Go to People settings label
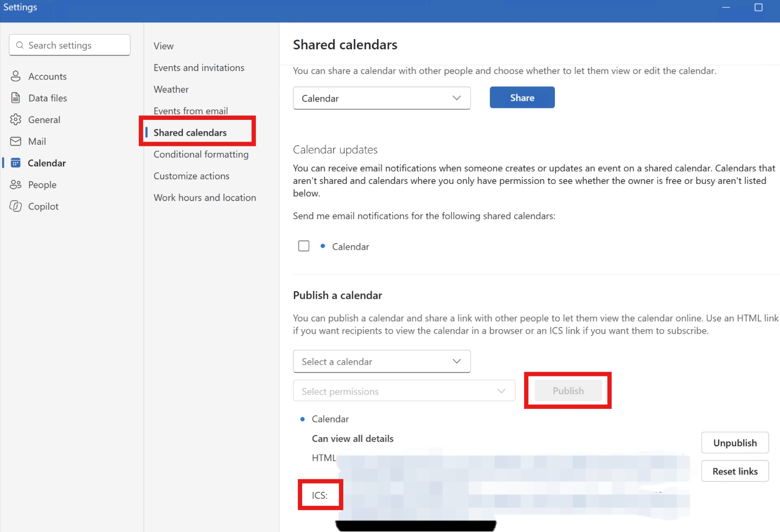The height and width of the screenshot is (532, 780). click(x=42, y=185)
